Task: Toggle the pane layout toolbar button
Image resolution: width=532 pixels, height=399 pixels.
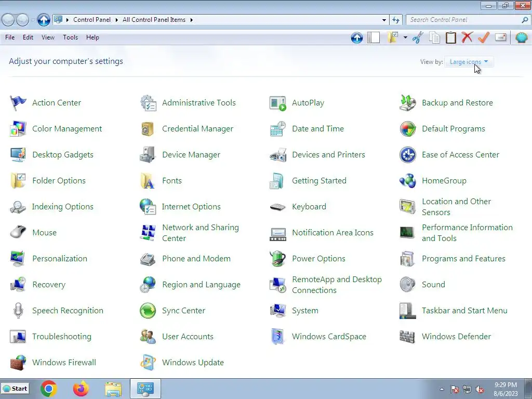Action: [374, 37]
